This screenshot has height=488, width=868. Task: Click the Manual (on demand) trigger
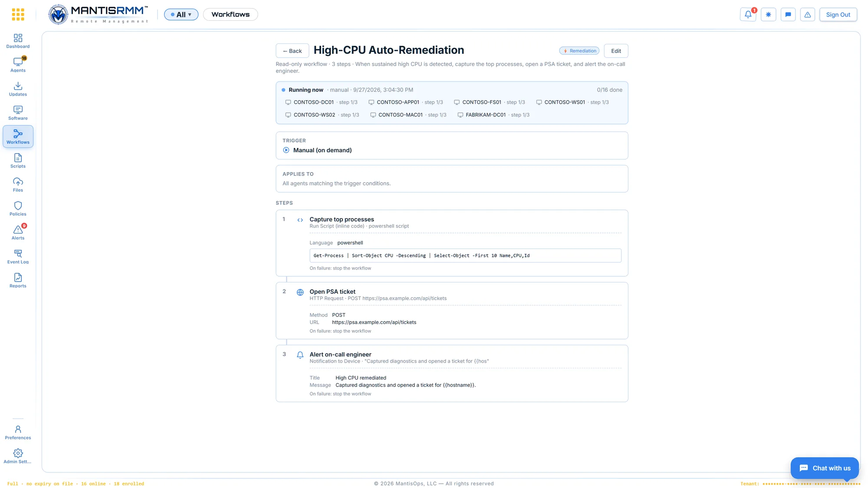click(x=322, y=150)
